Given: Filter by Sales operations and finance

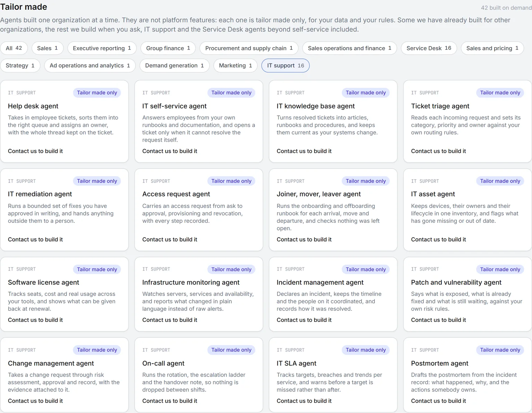Looking at the screenshot, I should coord(349,48).
